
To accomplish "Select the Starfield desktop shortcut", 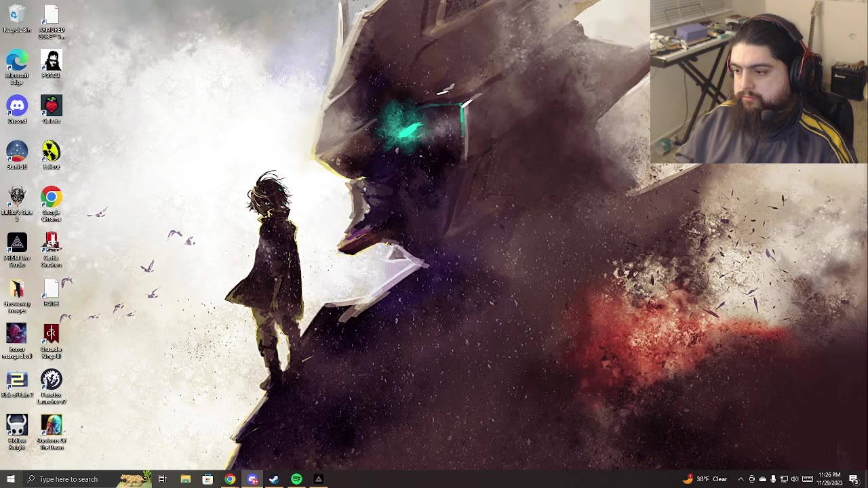I will pos(17,155).
